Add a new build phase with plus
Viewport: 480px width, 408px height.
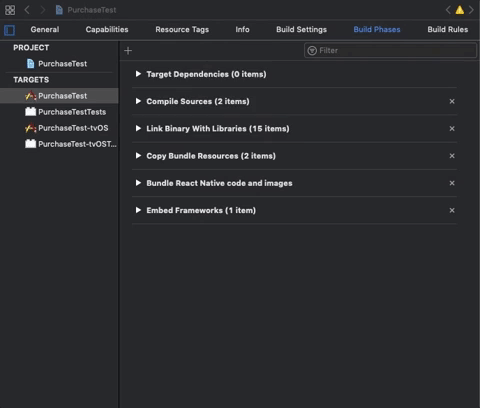click(128, 51)
